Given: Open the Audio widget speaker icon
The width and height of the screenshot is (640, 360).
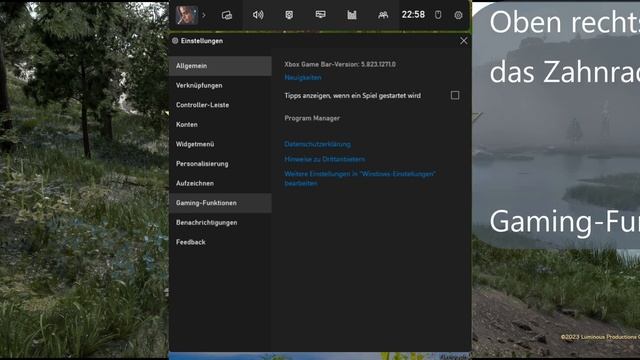Looking at the screenshot, I should [x=258, y=15].
